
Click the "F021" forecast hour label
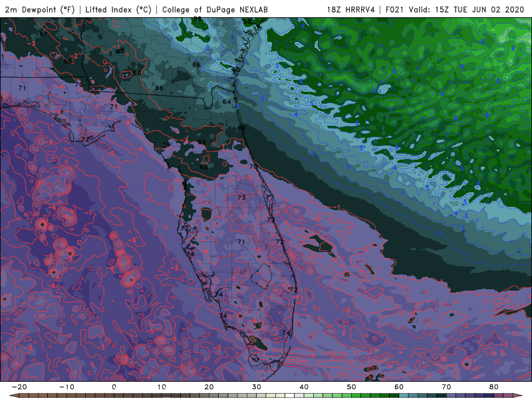click(394, 9)
